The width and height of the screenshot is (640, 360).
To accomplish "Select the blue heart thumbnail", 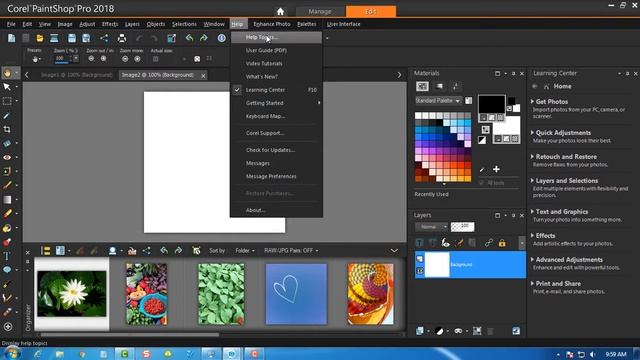I will pyautogui.click(x=296, y=294).
